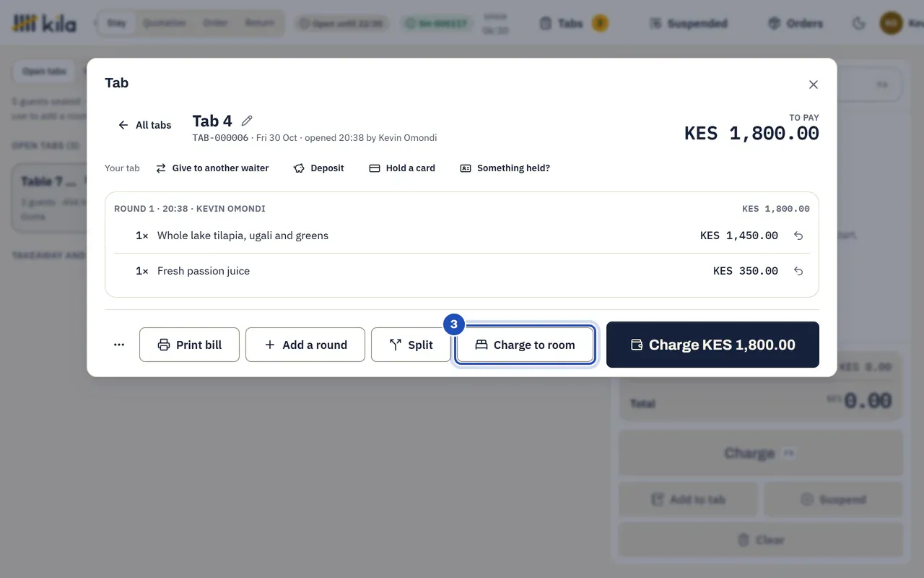
Task: Print the bill for Tab 4
Action: coord(189,345)
